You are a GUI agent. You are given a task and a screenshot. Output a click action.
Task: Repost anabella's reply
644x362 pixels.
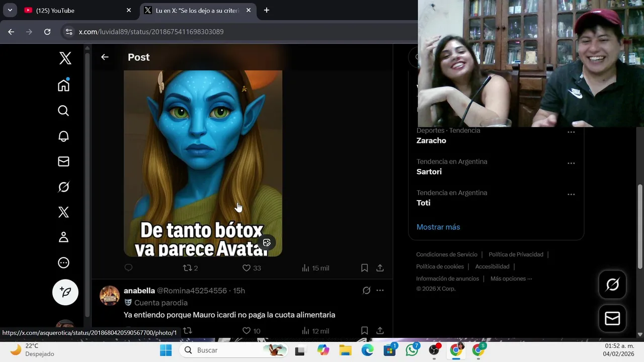[187, 331]
